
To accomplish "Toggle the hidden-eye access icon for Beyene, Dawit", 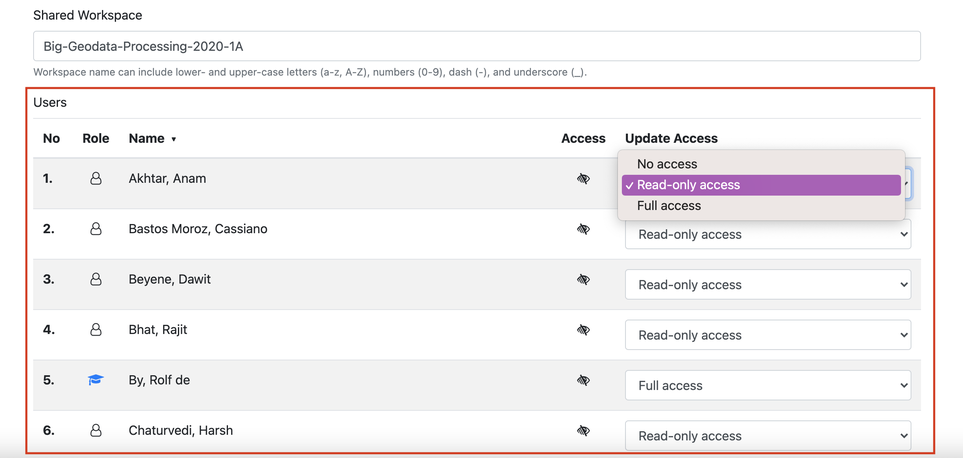I will click(583, 280).
